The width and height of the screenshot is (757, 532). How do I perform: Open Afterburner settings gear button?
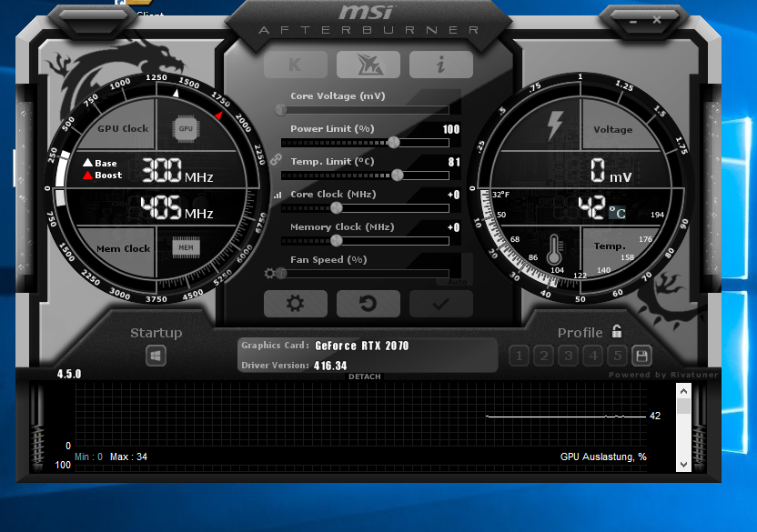pyautogui.click(x=296, y=304)
